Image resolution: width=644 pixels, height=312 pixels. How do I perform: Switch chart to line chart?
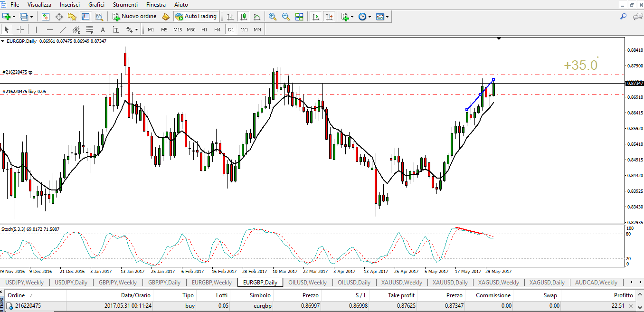[257, 17]
